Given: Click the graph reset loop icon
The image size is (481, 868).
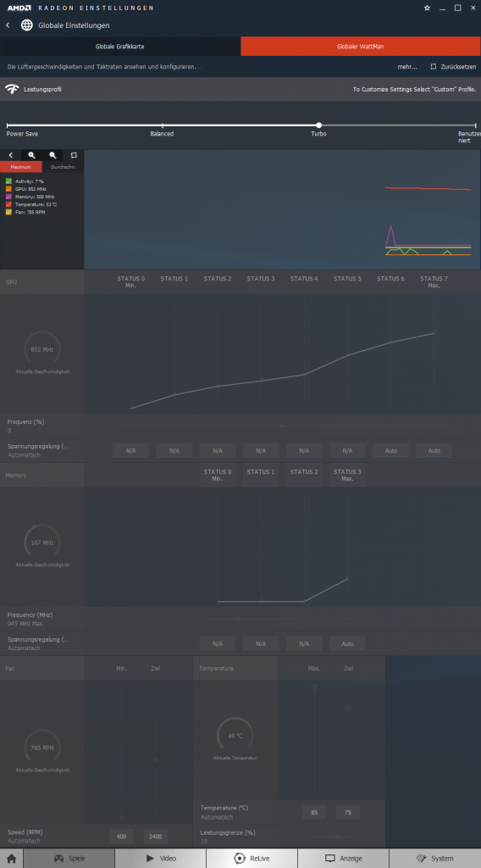Looking at the screenshot, I should pos(74,156).
